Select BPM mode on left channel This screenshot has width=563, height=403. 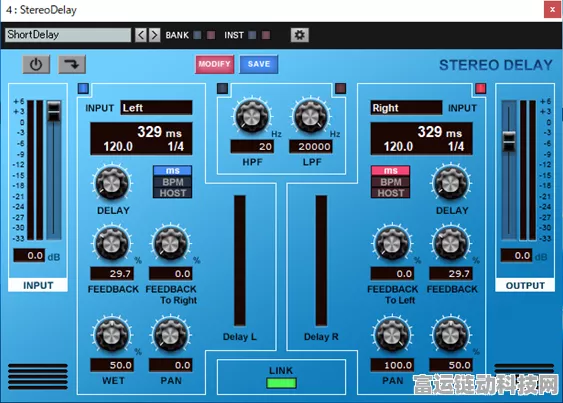(173, 182)
